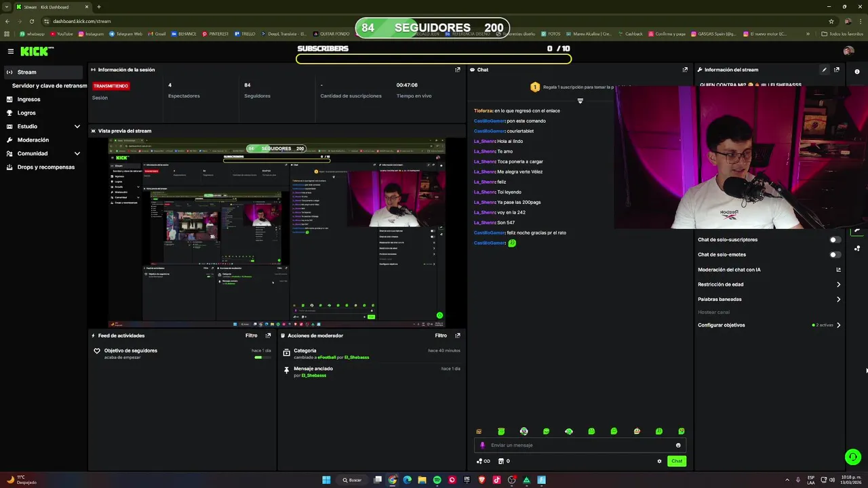
Task: Click the subscribers goal progress bar
Action: coord(434,59)
